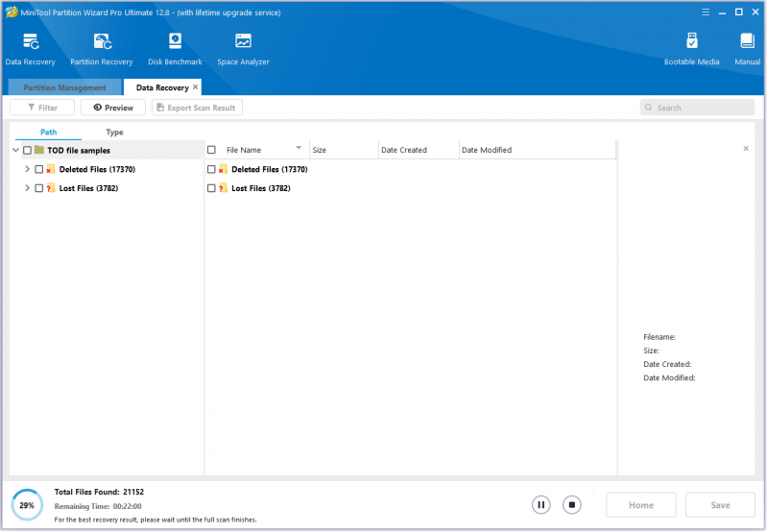
Task: Stop the scan in progress
Action: click(x=571, y=505)
